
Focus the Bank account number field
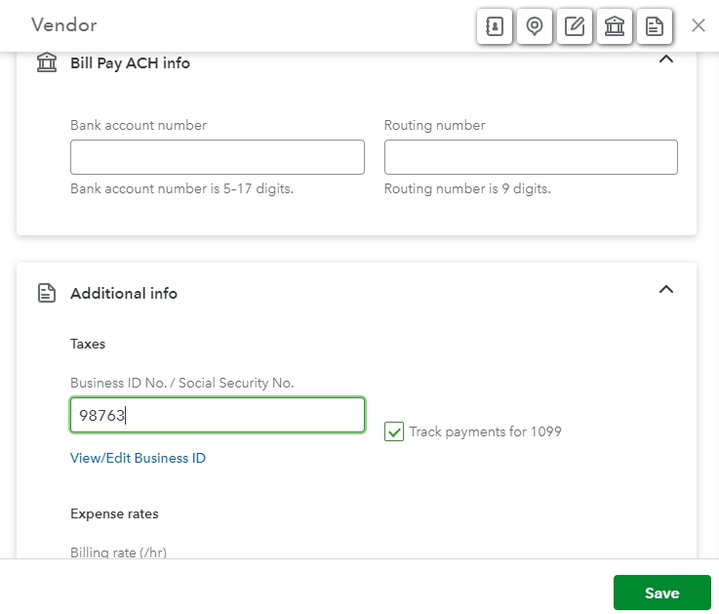pyautogui.click(x=217, y=157)
